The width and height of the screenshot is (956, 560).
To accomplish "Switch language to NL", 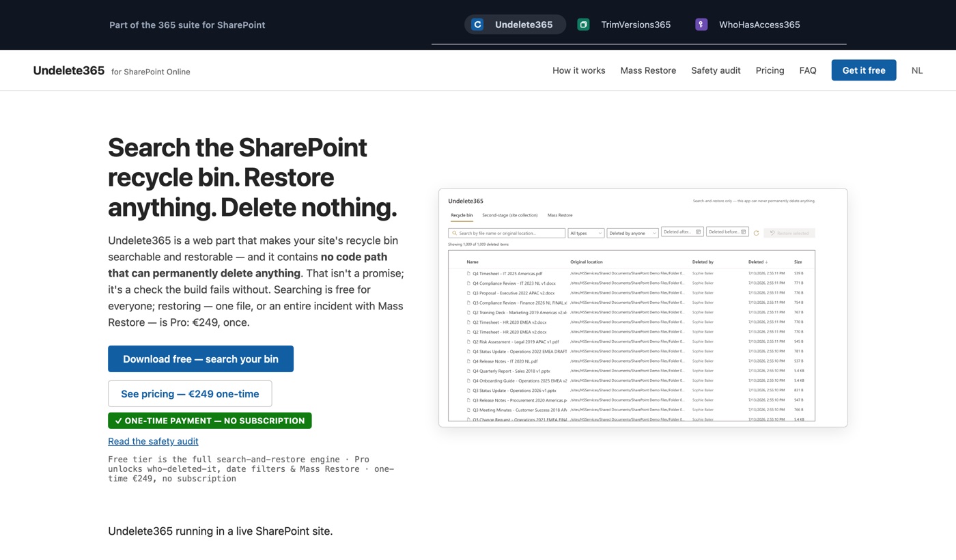I will coord(917,70).
